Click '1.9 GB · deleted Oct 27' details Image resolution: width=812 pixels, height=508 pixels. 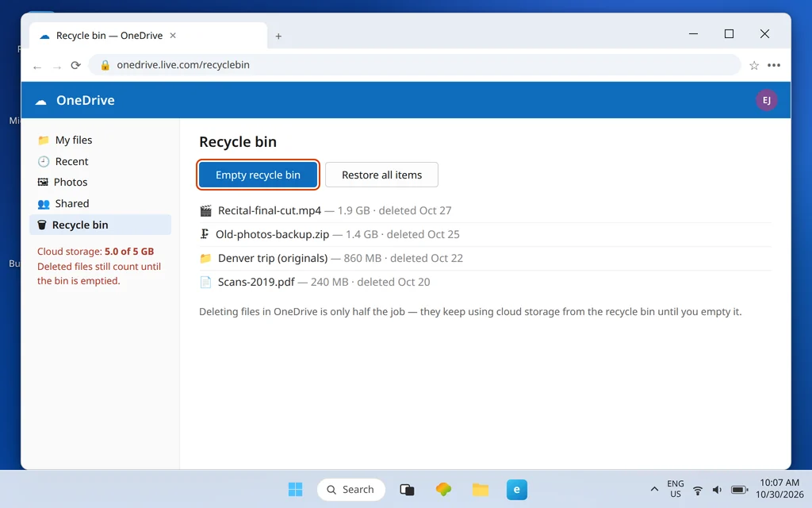[395, 210]
